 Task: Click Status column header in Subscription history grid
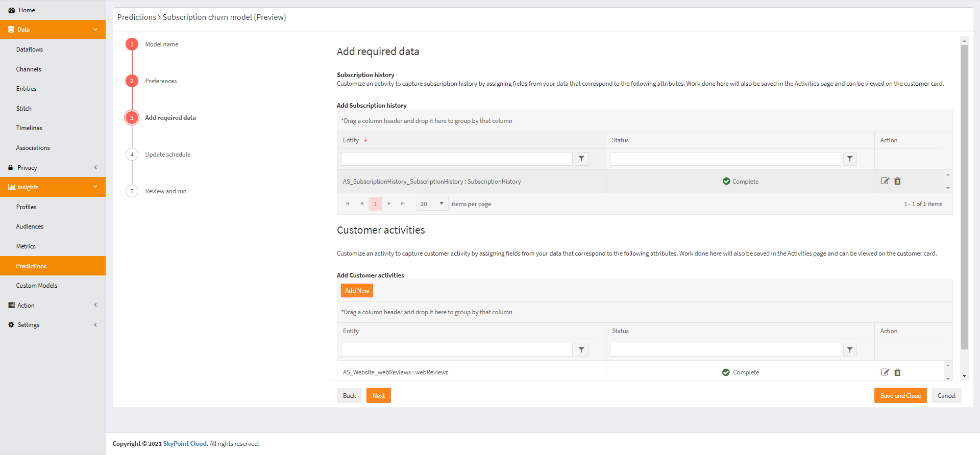[620, 140]
